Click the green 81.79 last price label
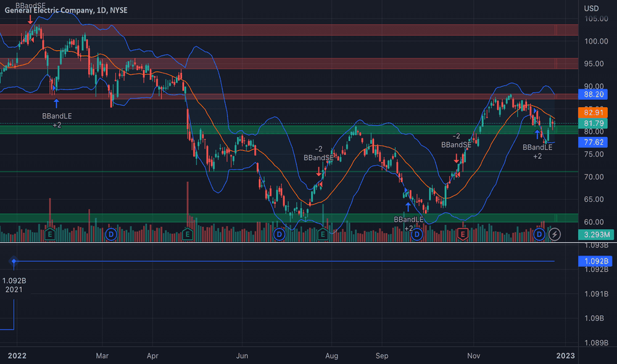Screen dimensions: 617x364 [x=593, y=123]
